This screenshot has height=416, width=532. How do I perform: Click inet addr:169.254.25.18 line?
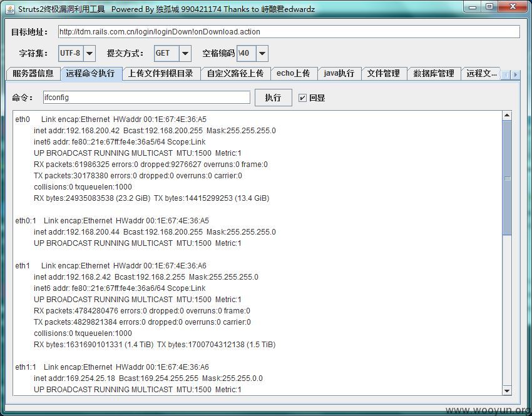click(148, 378)
